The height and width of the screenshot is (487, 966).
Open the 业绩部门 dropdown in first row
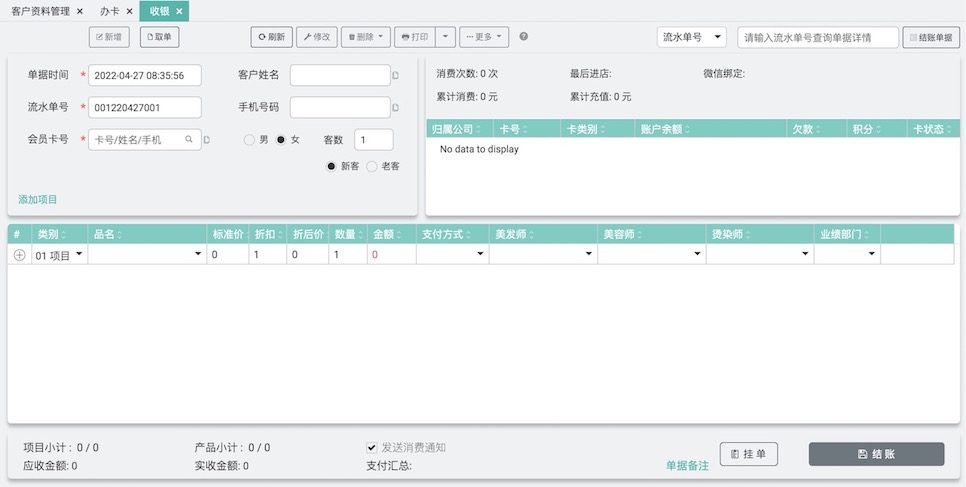[847, 255]
